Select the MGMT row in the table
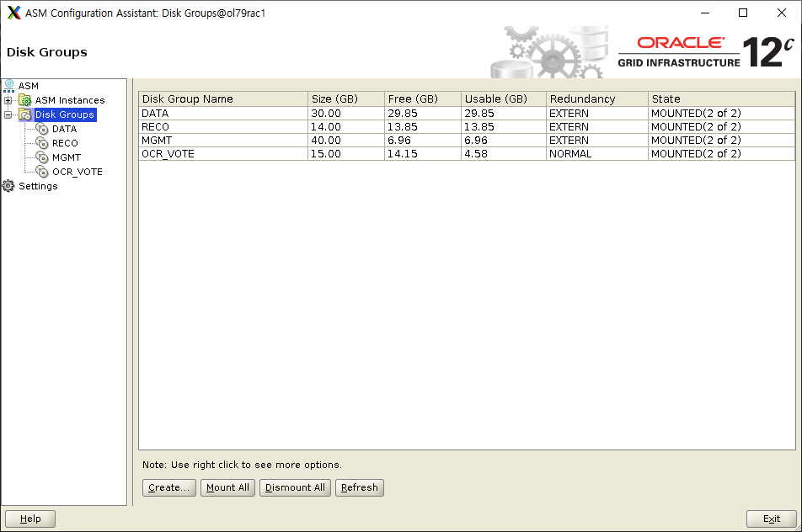This screenshot has width=802, height=532. point(467,140)
